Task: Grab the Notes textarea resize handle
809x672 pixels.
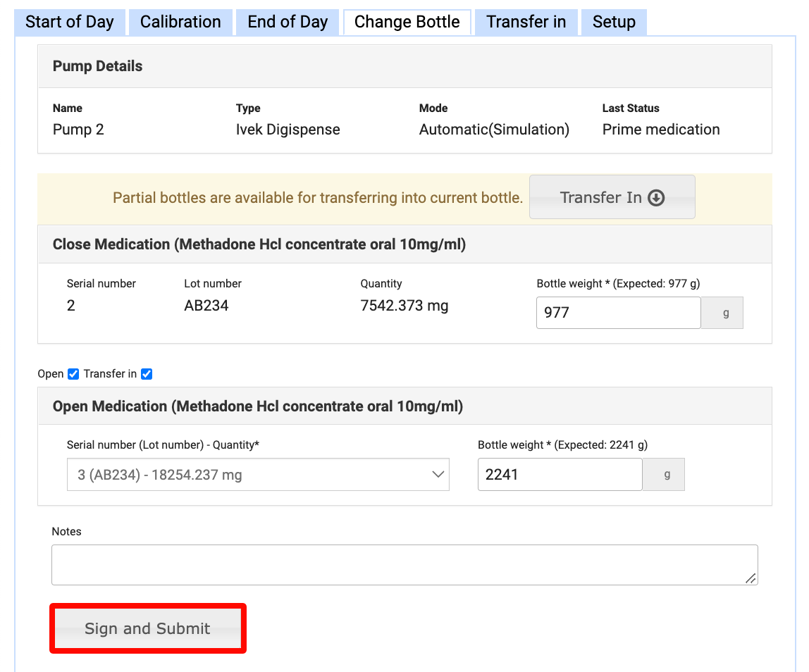Action: pos(751,578)
